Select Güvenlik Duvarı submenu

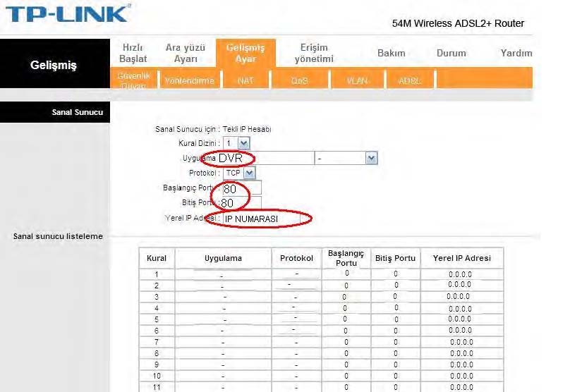click(133, 80)
